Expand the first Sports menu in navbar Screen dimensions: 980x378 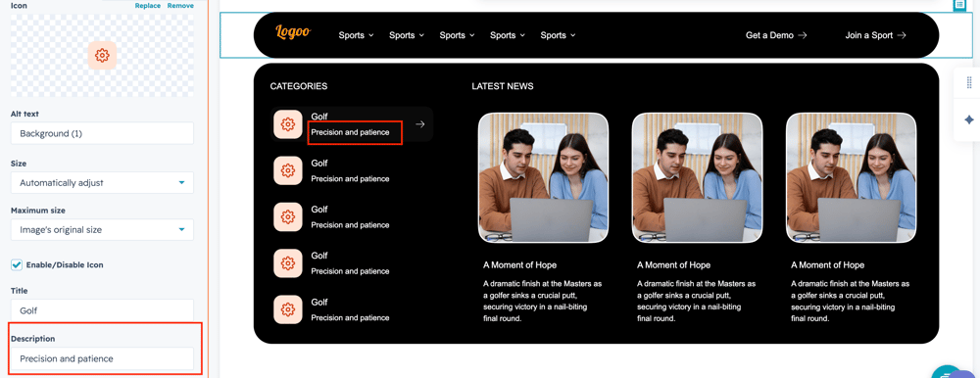click(x=357, y=35)
